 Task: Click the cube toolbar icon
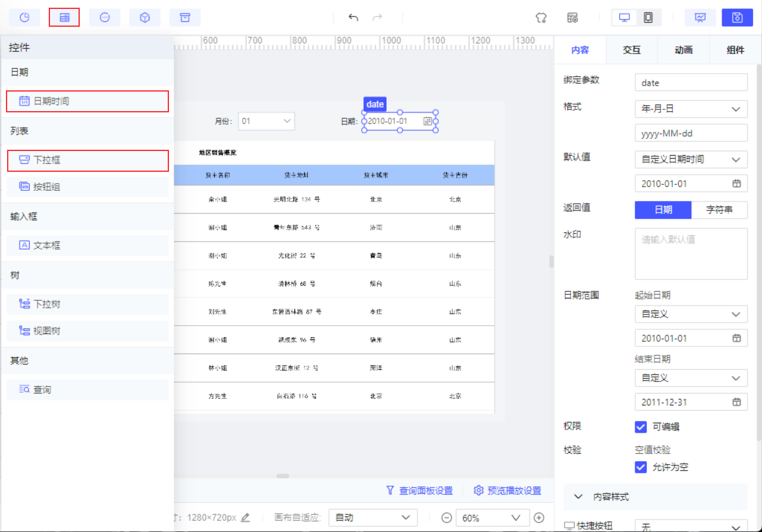(x=145, y=17)
